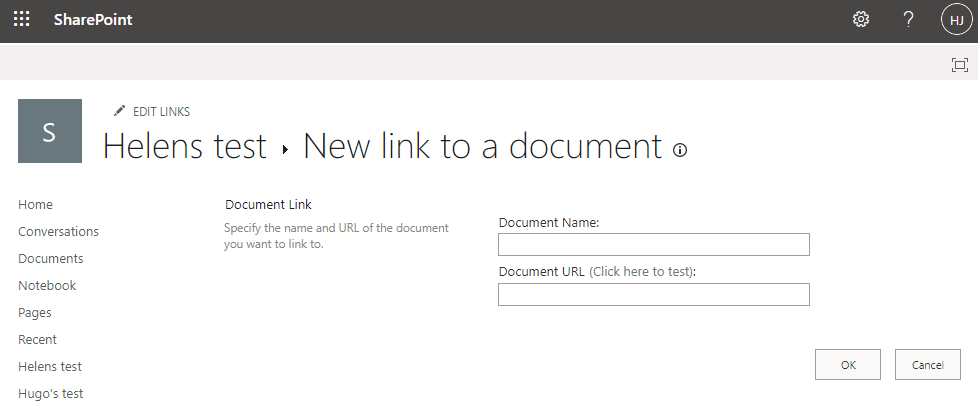
Task: Click the info icon beside page title
Action: tap(680, 150)
